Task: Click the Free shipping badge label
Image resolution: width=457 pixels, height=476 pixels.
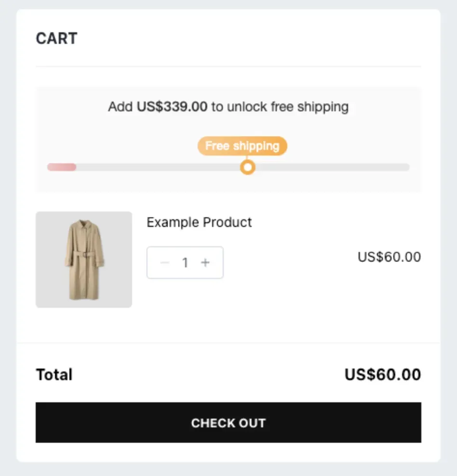Action: pos(242,145)
